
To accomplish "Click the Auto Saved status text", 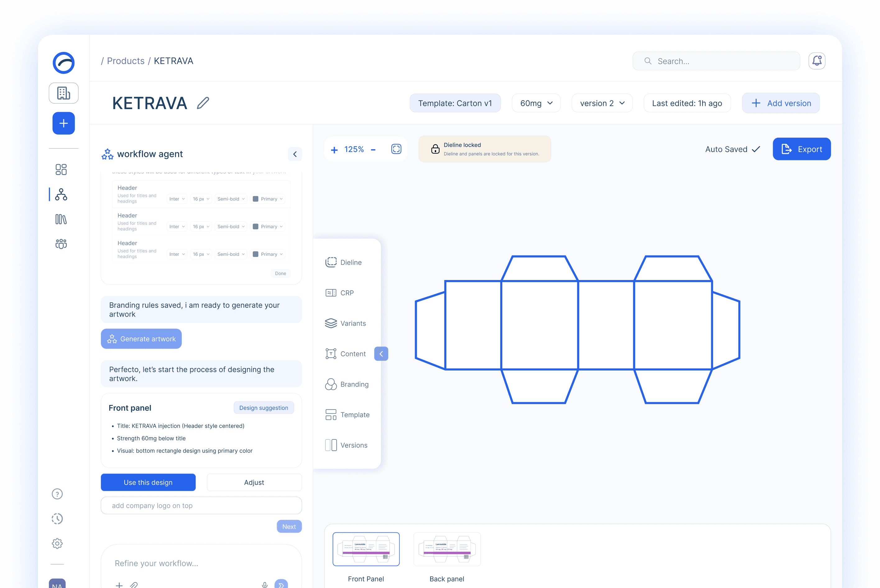I will 726,149.
